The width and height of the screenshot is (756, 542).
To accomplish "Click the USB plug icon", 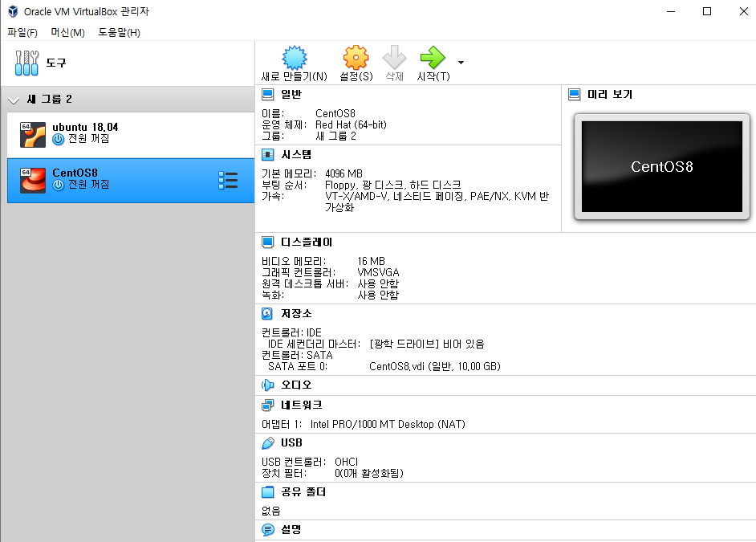I will click(x=267, y=442).
